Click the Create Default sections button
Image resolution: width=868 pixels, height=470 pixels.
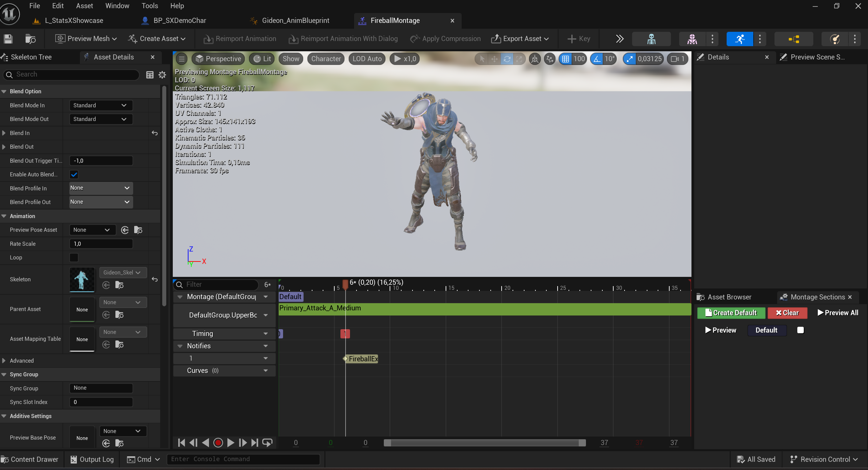point(731,313)
